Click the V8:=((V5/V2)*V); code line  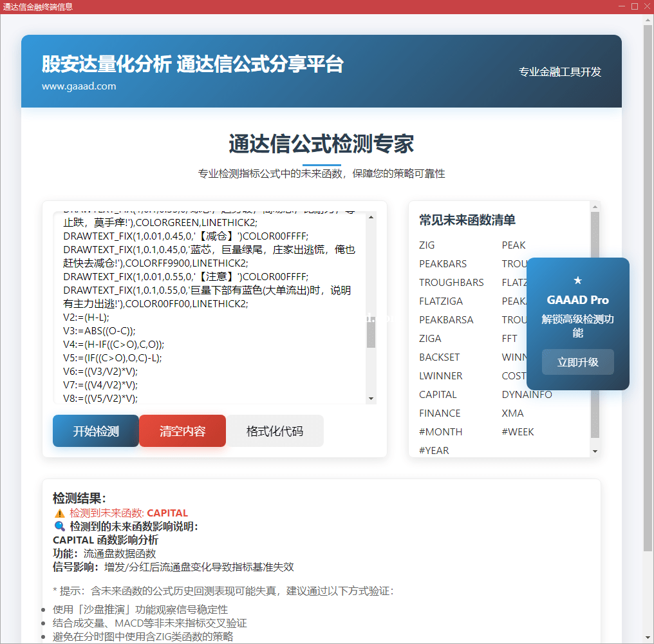pyautogui.click(x=100, y=399)
